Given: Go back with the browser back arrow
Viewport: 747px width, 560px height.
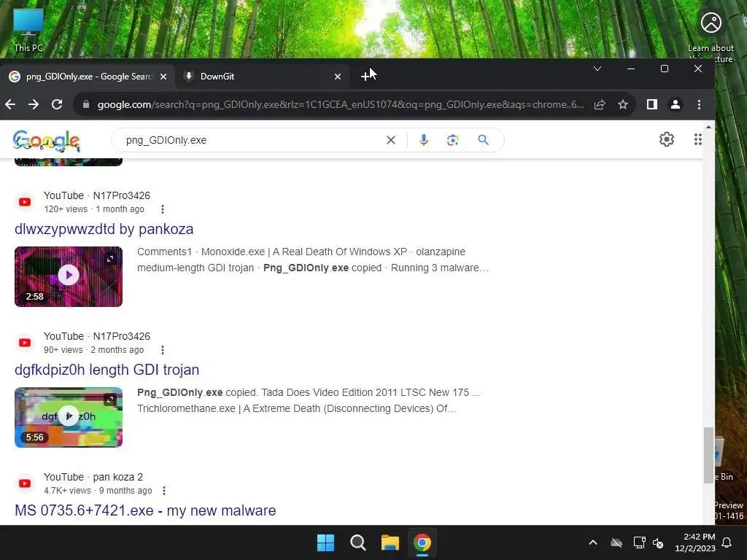Looking at the screenshot, I should (x=10, y=104).
